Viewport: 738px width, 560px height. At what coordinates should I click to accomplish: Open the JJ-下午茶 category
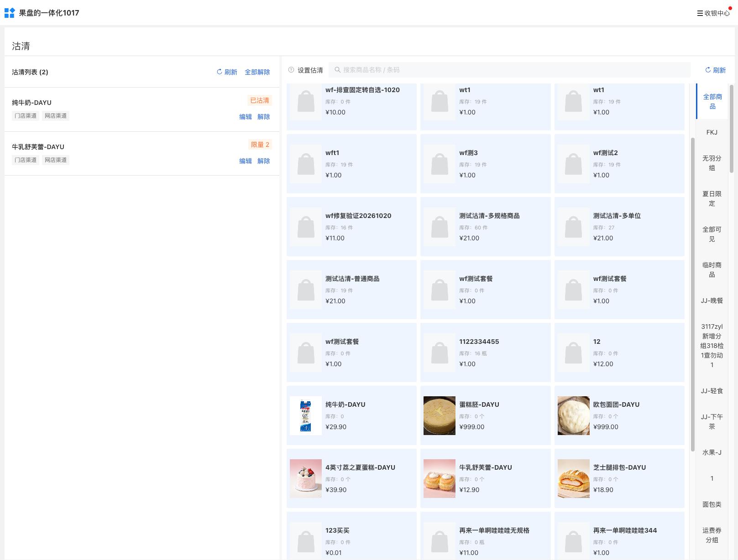click(x=712, y=421)
